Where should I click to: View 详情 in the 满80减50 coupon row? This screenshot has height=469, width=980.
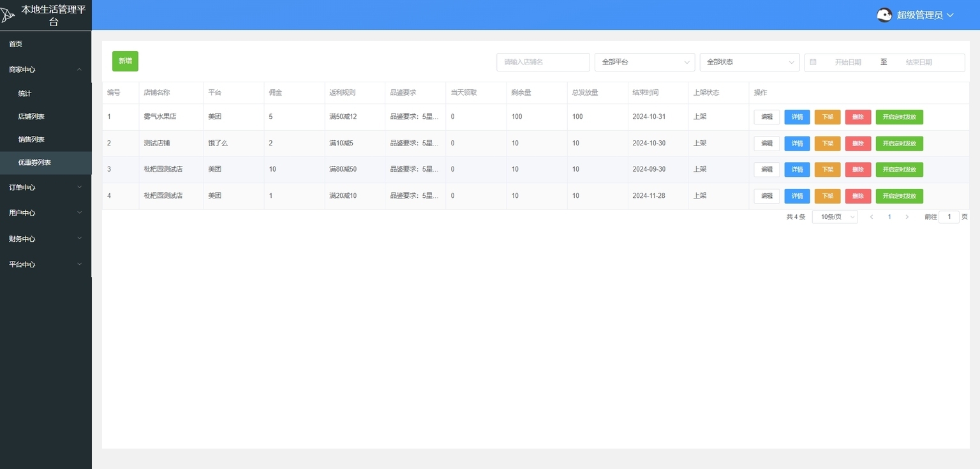797,170
